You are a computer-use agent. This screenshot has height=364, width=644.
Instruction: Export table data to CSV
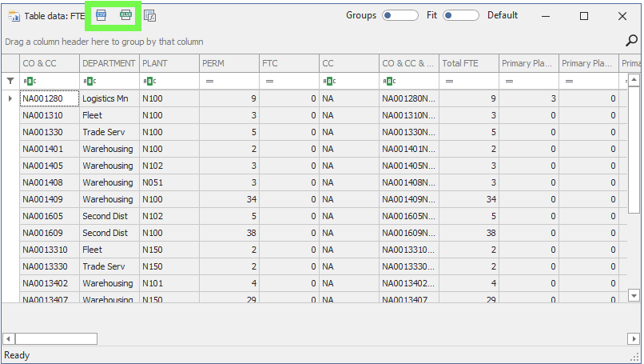tap(101, 15)
